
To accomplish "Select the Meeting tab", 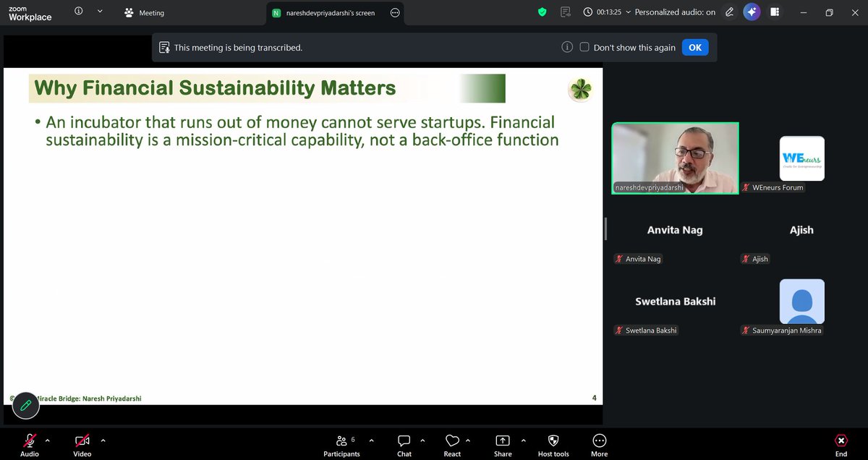I will coord(145,12).
